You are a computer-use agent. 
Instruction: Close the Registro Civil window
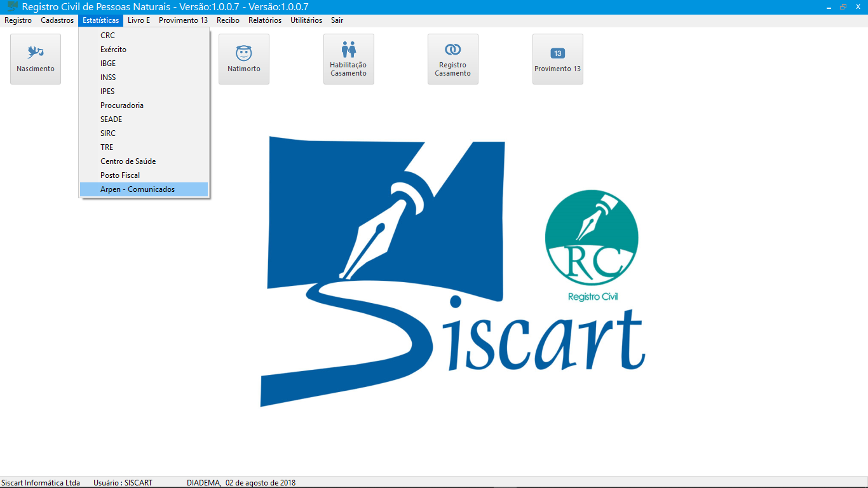858,6
